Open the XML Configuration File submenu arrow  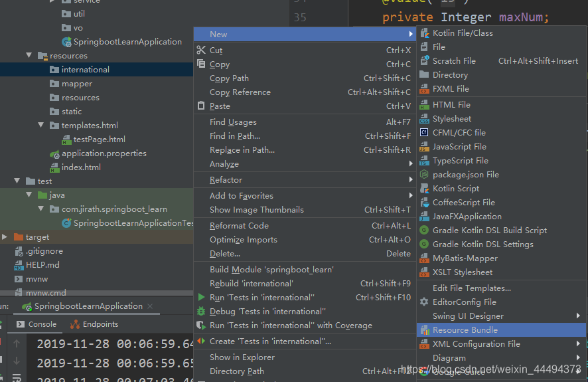(x=578, y=343)
